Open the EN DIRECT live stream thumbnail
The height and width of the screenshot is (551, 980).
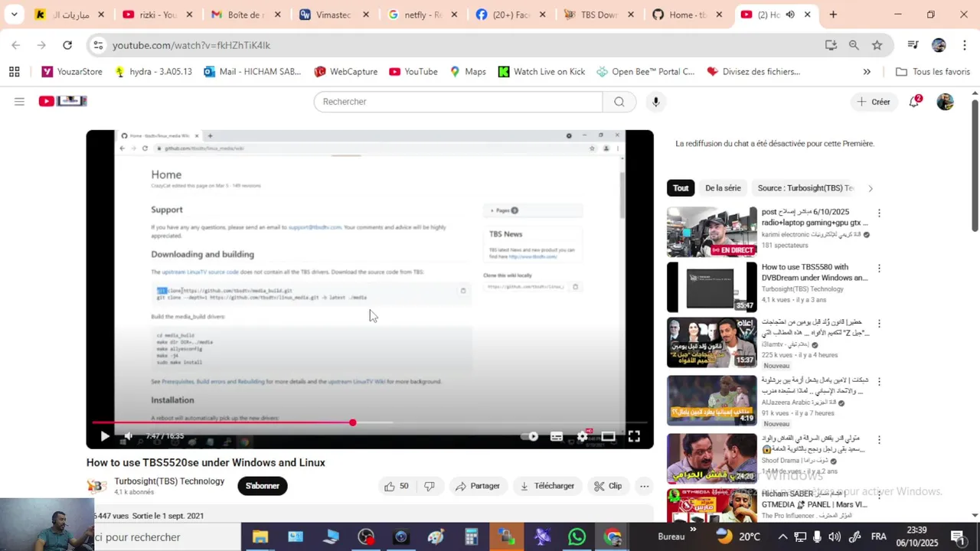[712, 232]
